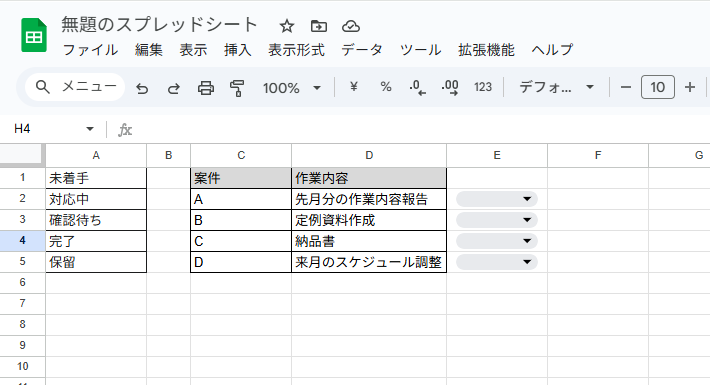Select column C header
This screenshot has height=385, width=710.
click(241, 155)
